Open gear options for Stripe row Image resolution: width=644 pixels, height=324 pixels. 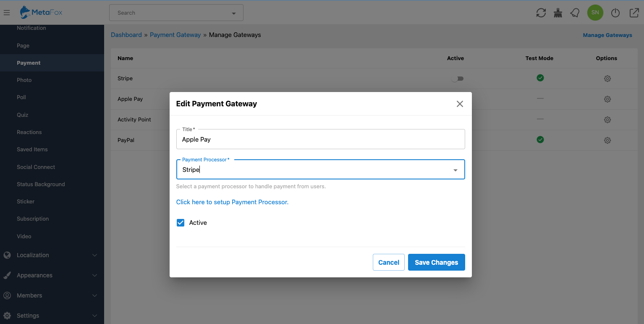tap(607, 79)
